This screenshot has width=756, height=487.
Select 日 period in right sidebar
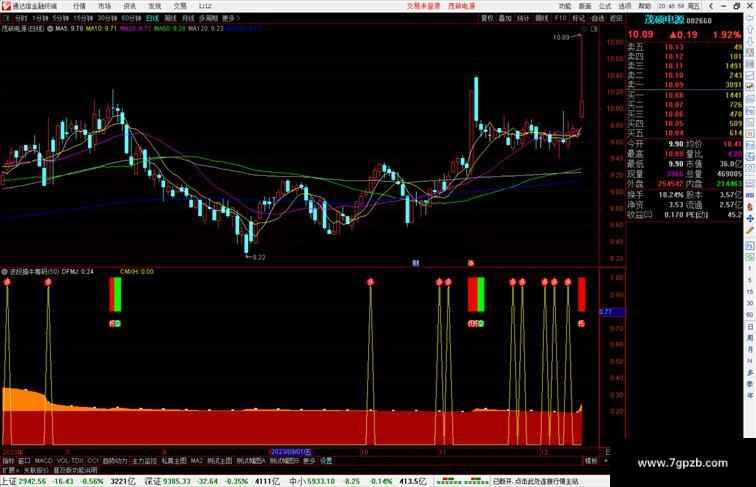tap(750, 327)
